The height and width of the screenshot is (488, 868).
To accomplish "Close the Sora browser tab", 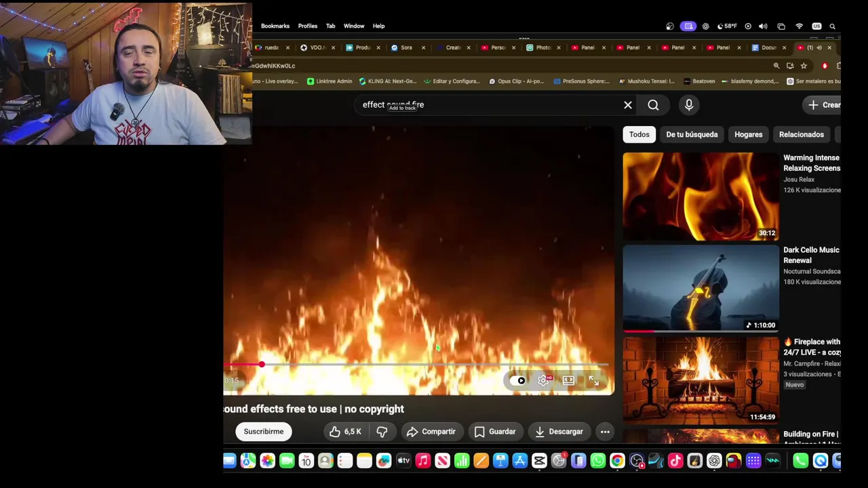I will coord(423,47).
